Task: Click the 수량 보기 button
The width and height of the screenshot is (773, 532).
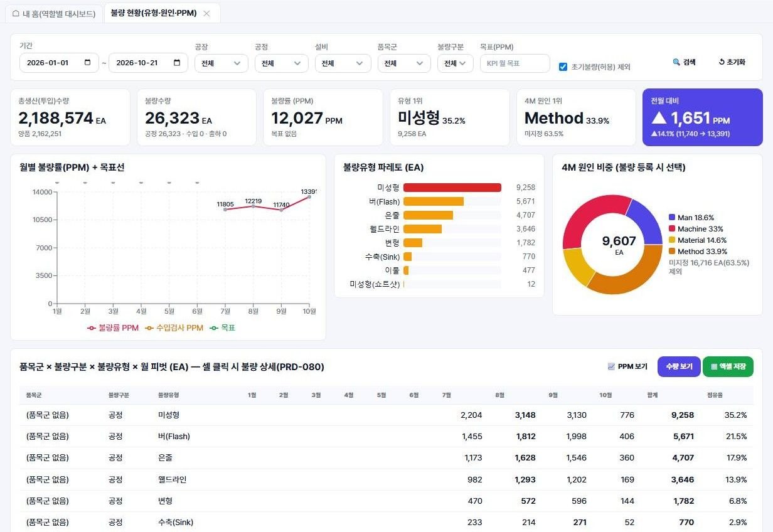Action: click(x=679, y=366)
